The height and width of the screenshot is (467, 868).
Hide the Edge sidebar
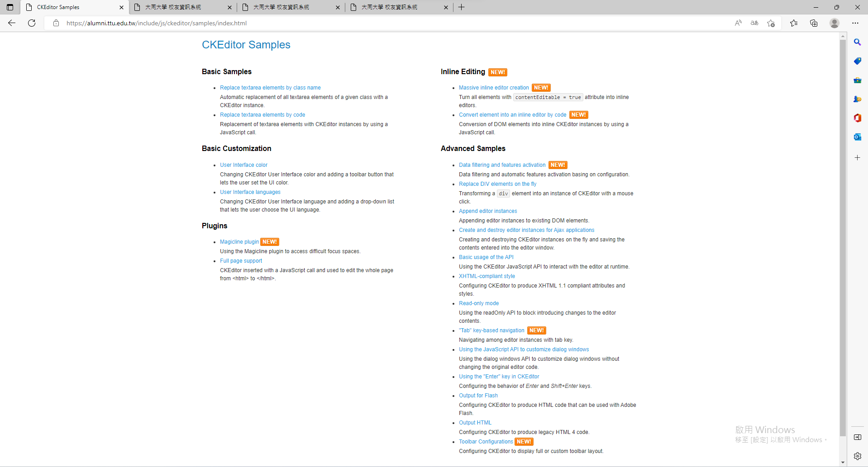(x=858, y=437)
